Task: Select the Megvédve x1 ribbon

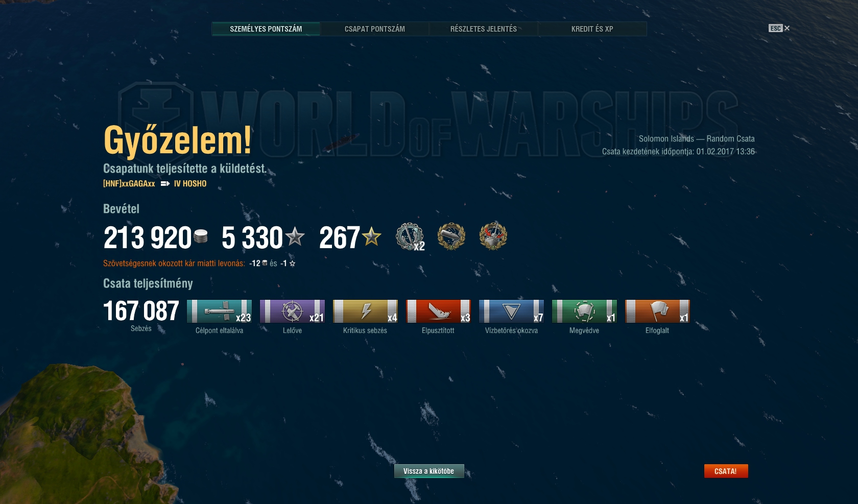Action: click(x=584, y=311)
